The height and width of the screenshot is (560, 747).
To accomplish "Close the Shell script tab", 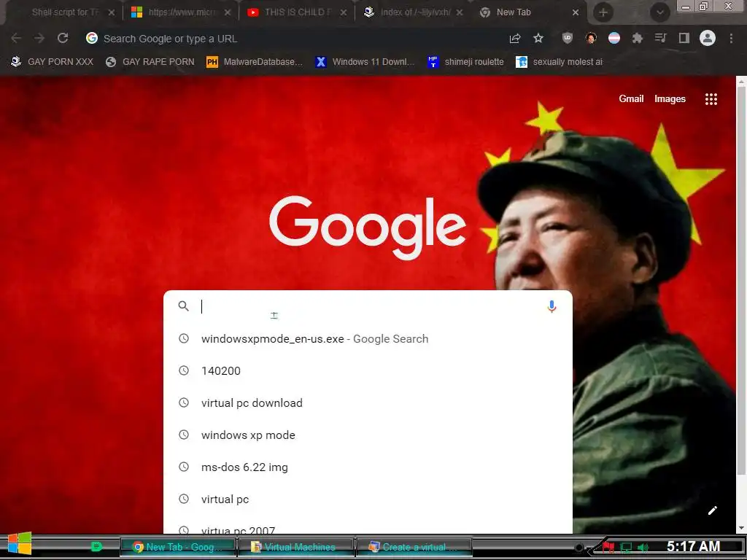I will (112, 12).
